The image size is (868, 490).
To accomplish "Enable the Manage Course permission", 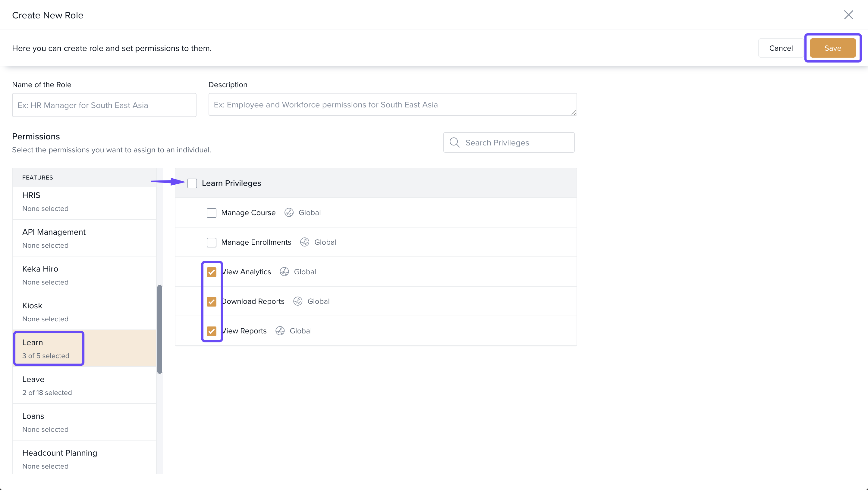I will pos(211,213).
